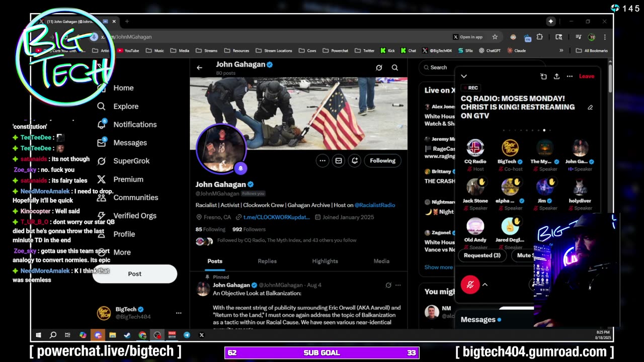Open Chrome extensions puzzle icon

pyautogui.click(x=540, y=37)
